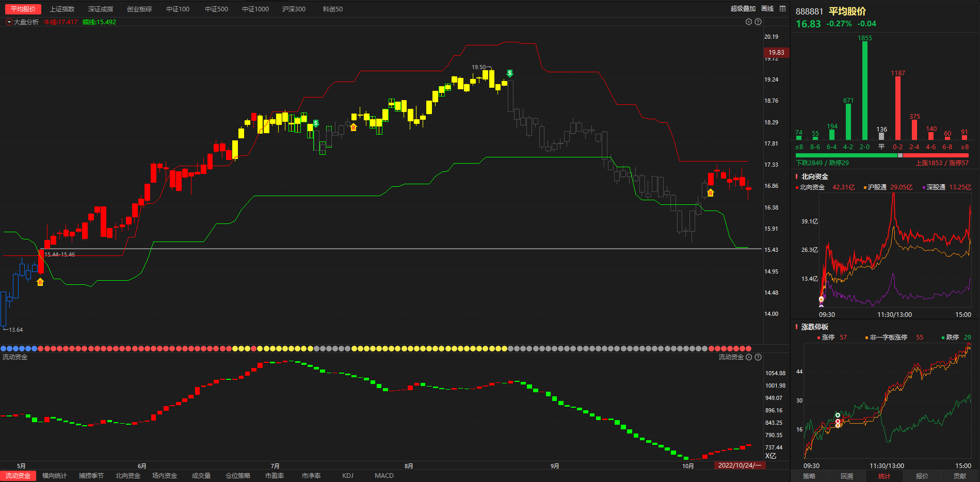Open the 统计 tab in right panel

tap(885, 476)
